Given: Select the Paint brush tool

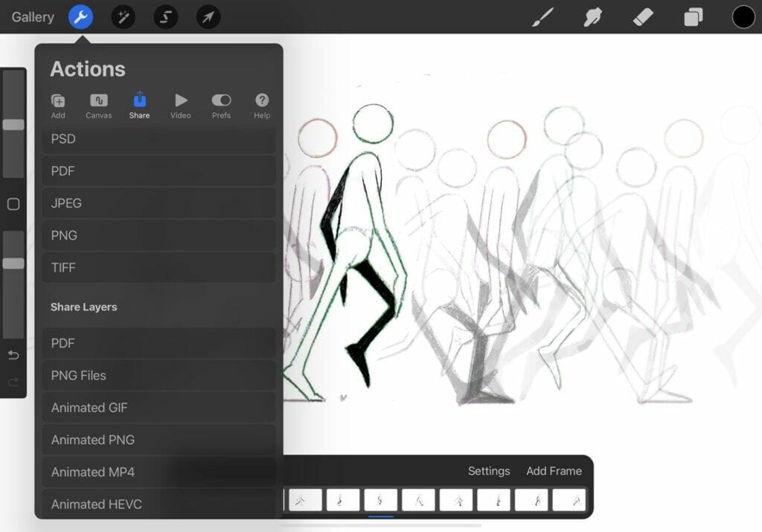Looking at the screenshot, I should point(542,18).
